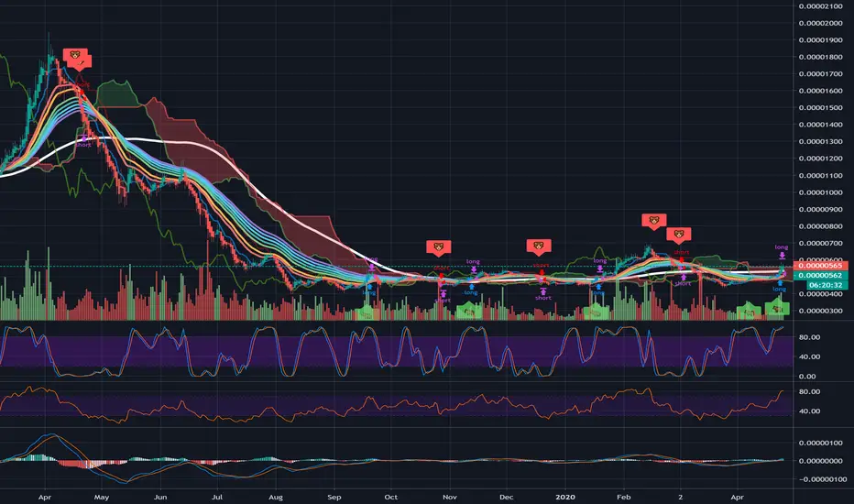Click the 0.00001800 price axis label

tap(820, 57)
